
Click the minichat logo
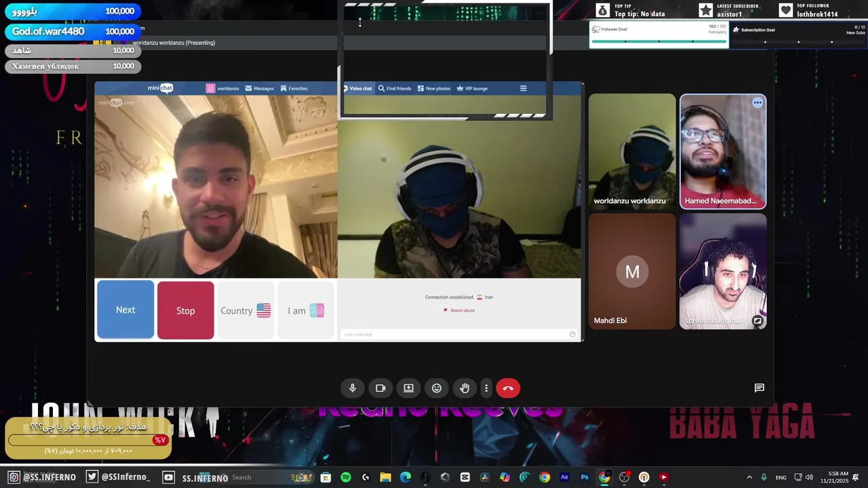tap(160, 88)
